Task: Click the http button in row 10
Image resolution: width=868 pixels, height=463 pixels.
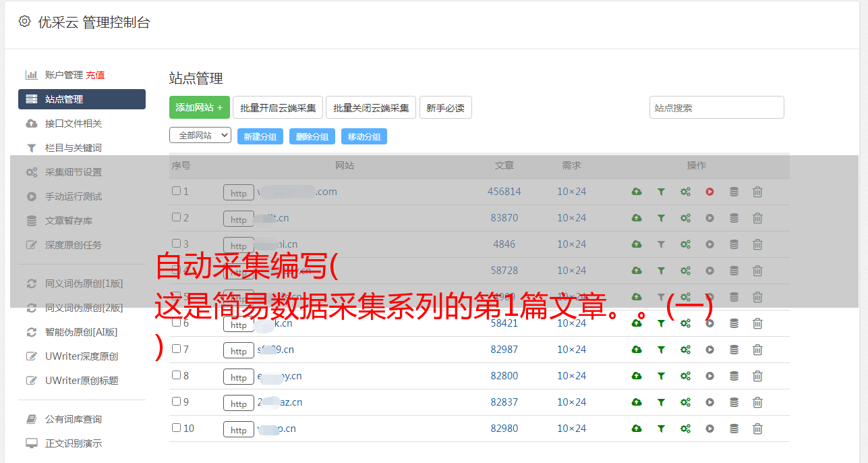Action: click(239, 430)
